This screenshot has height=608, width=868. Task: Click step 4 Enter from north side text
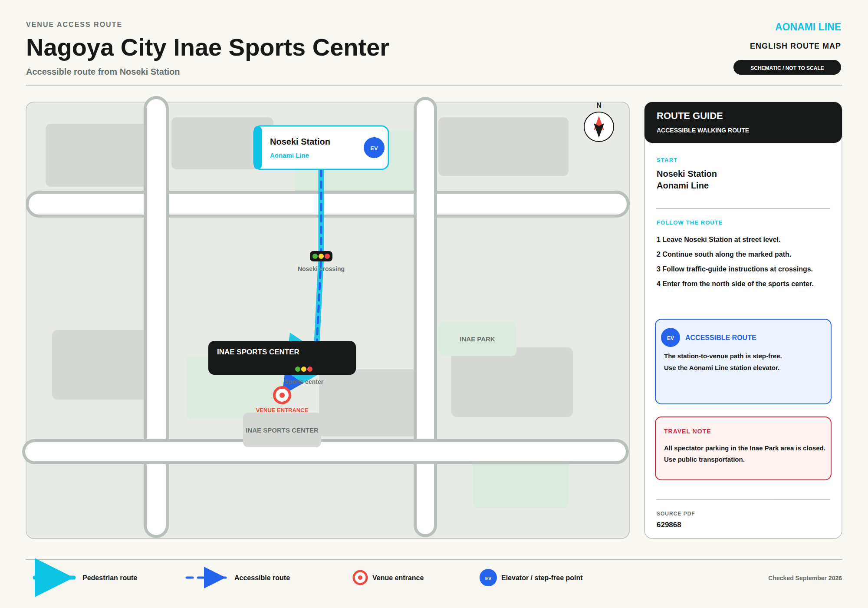[735, 284]
